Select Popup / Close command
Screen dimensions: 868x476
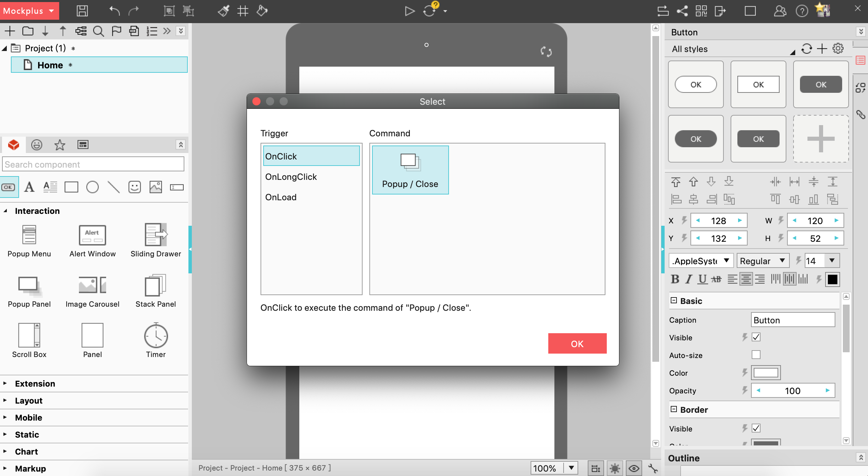click(x=410, y=170)
